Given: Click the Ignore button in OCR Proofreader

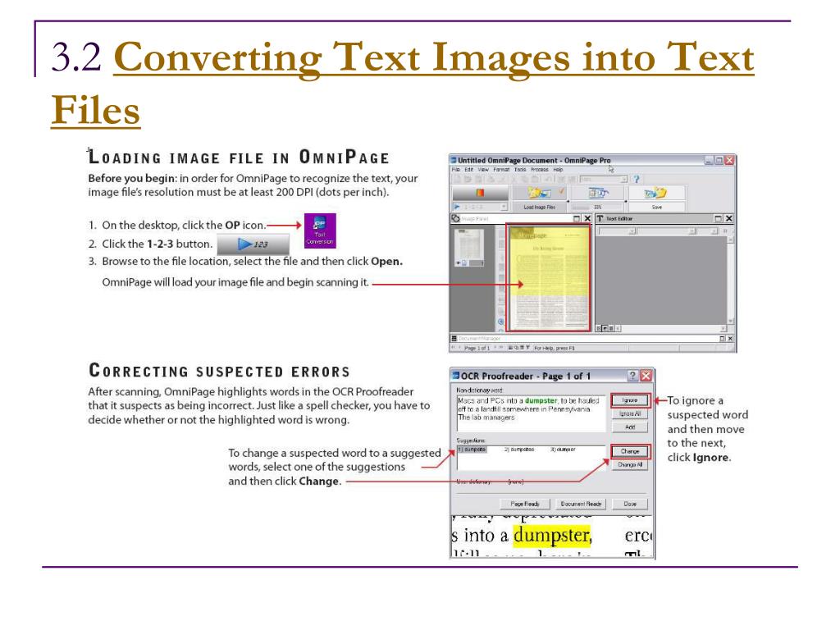Looking at the screenshot, I should tap(630, 400).
